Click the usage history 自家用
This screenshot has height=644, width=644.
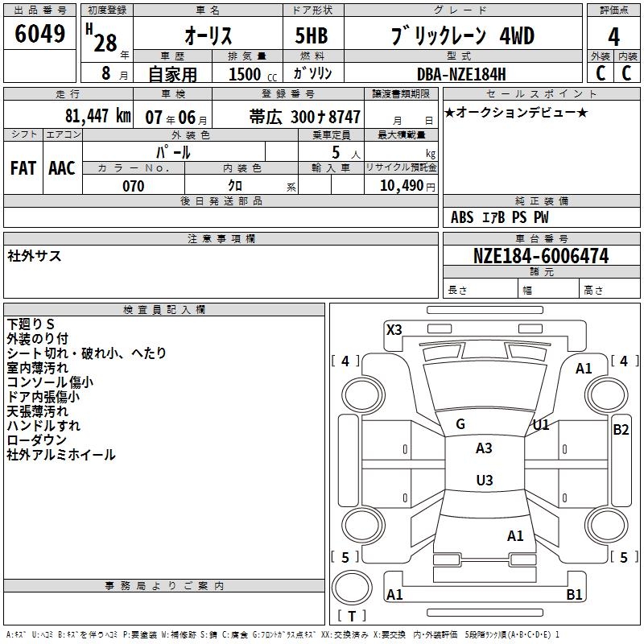[172, 74]
